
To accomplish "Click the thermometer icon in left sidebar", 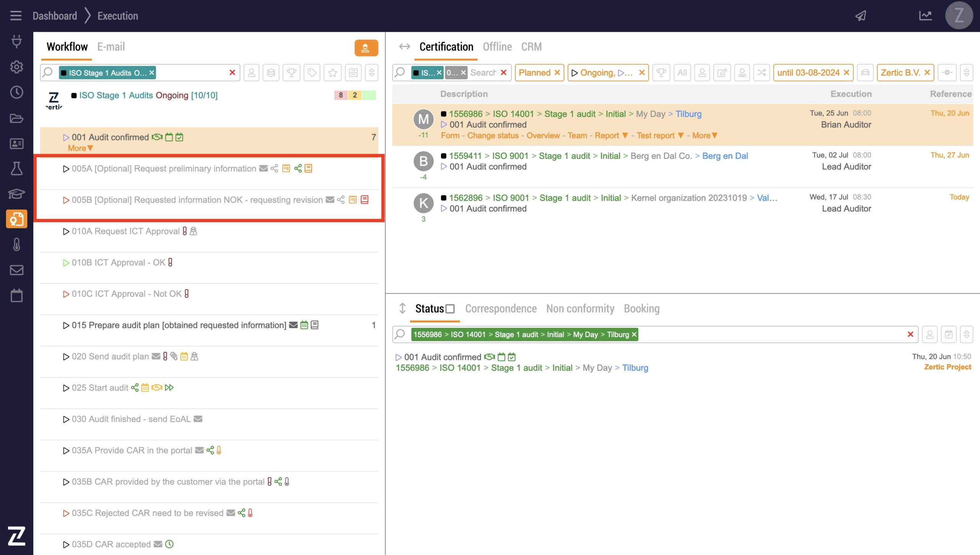I will [x=16, y=245].
